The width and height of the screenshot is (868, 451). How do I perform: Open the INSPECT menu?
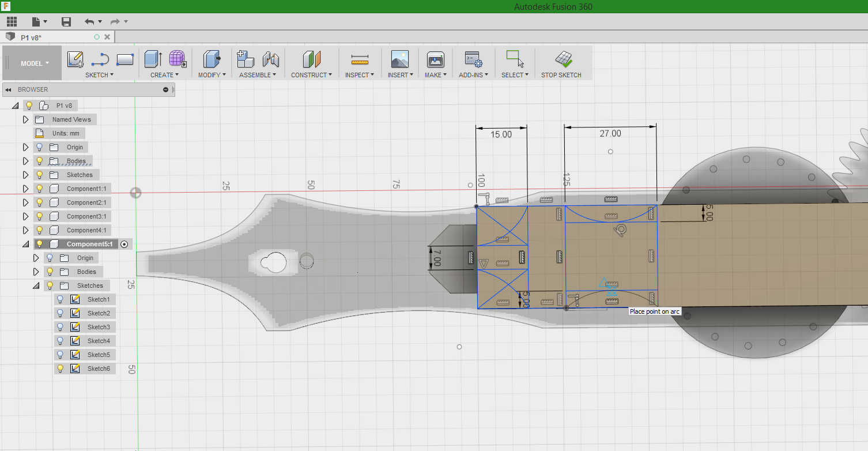tap(360, 75)
